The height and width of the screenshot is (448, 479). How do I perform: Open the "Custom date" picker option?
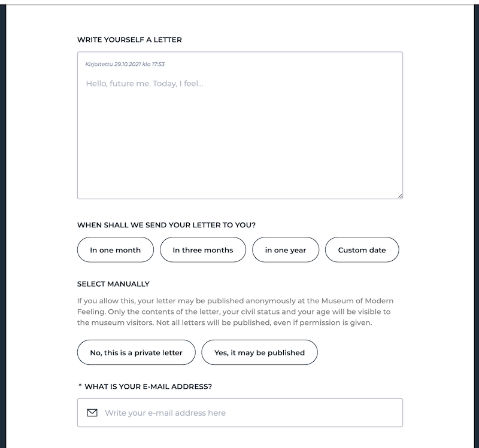[362, 250]
